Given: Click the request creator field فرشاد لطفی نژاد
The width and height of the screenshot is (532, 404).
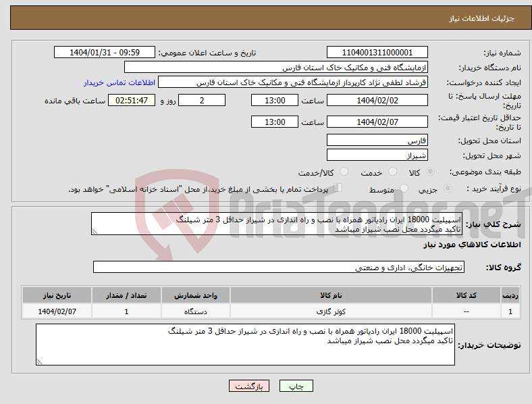Looking at the screenshot, I should [x=293, y=82].
